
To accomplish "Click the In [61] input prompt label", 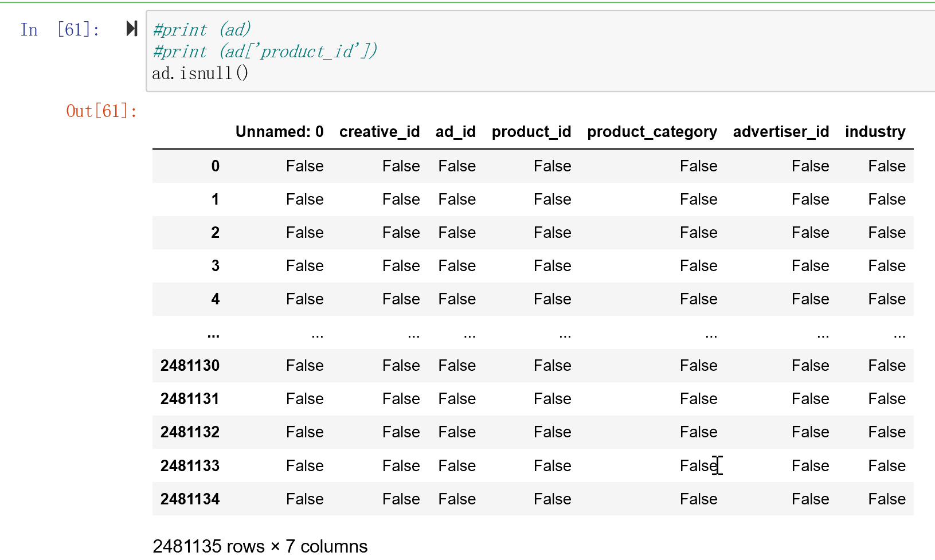I will (x=60, y=29).
